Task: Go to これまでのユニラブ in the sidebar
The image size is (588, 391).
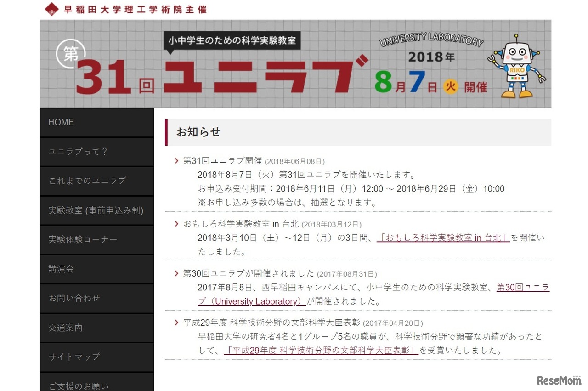Action: point(97,181)
